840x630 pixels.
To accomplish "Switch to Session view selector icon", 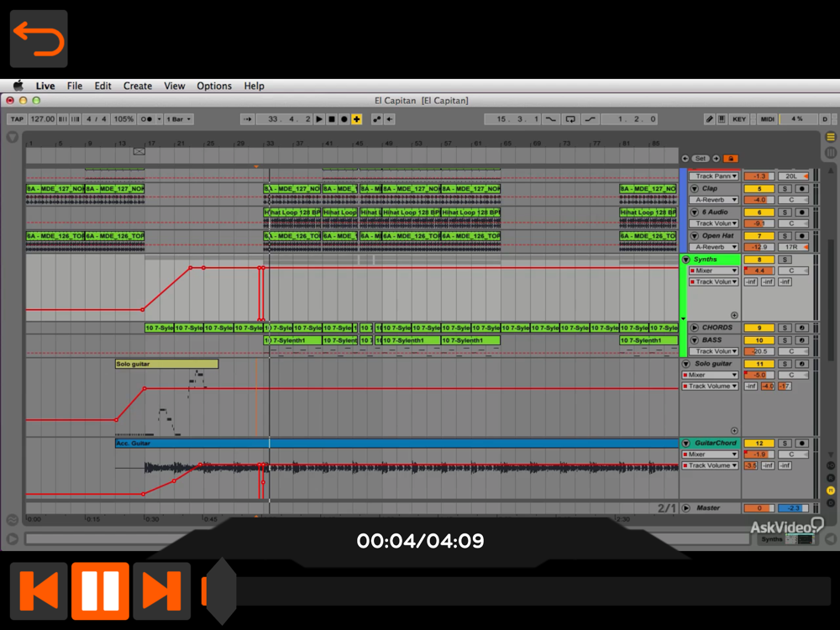I will pos(831,152).
